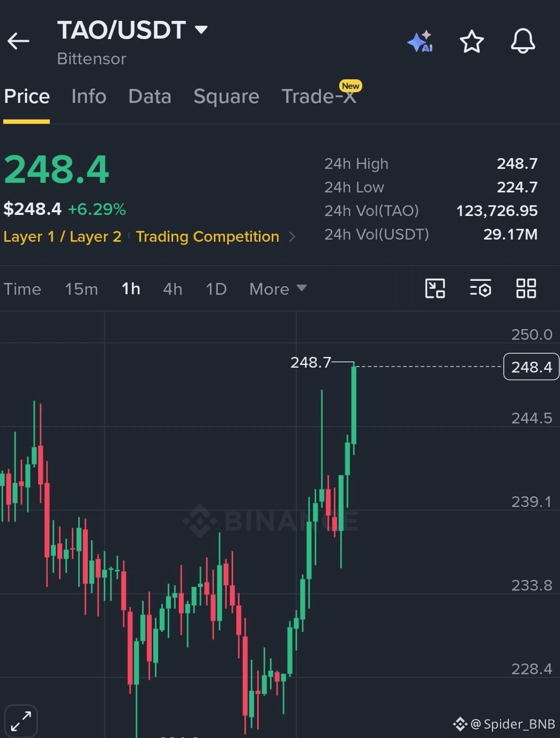
Task: Add TAO/USDT to favorites star
Action: pyautogui.click(x=472, y=41)
